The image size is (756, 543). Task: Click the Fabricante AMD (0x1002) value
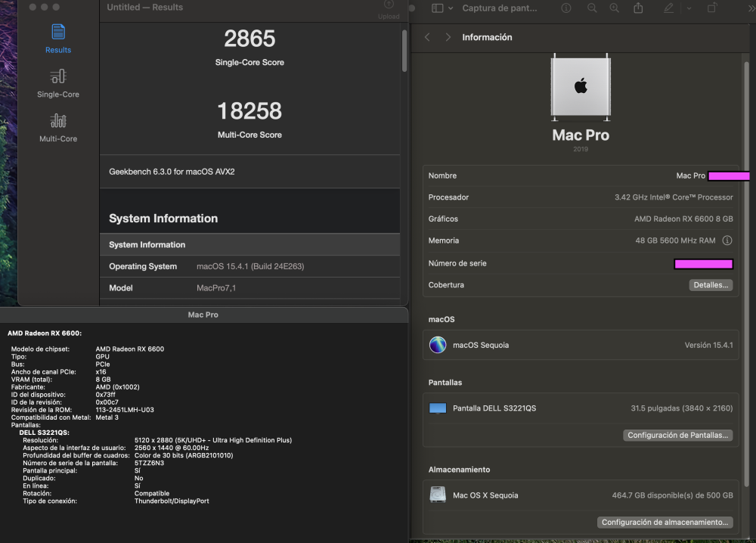click(x=118, y=387)
